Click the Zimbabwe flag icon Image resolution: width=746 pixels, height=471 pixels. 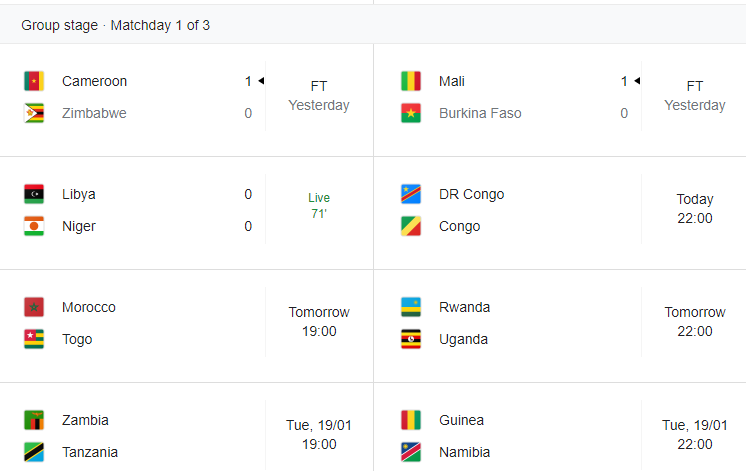pos(34,113)
